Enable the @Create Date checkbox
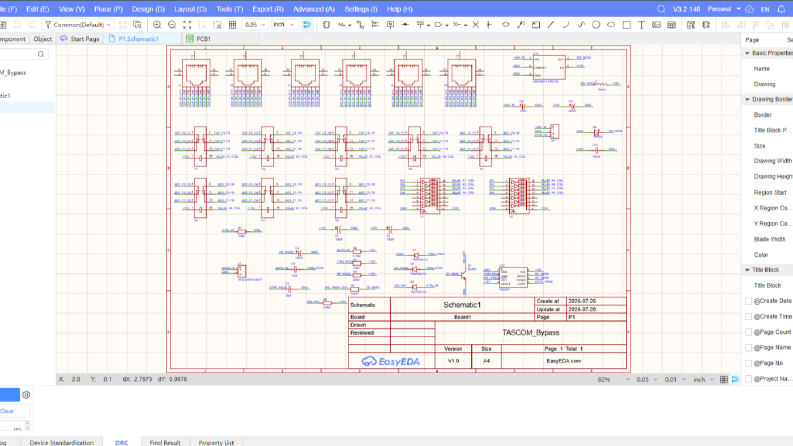This screenshot has width=793, height=446. point(748,301)
